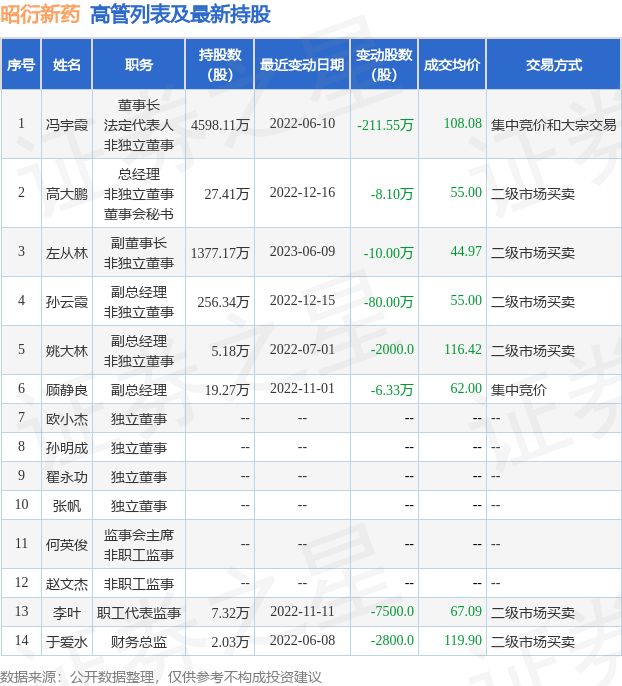This screenshot has height=686, width=622.
Task: Click the 集中竞价和大宗交易 trade method cell
Action: (x=553, y=125)
